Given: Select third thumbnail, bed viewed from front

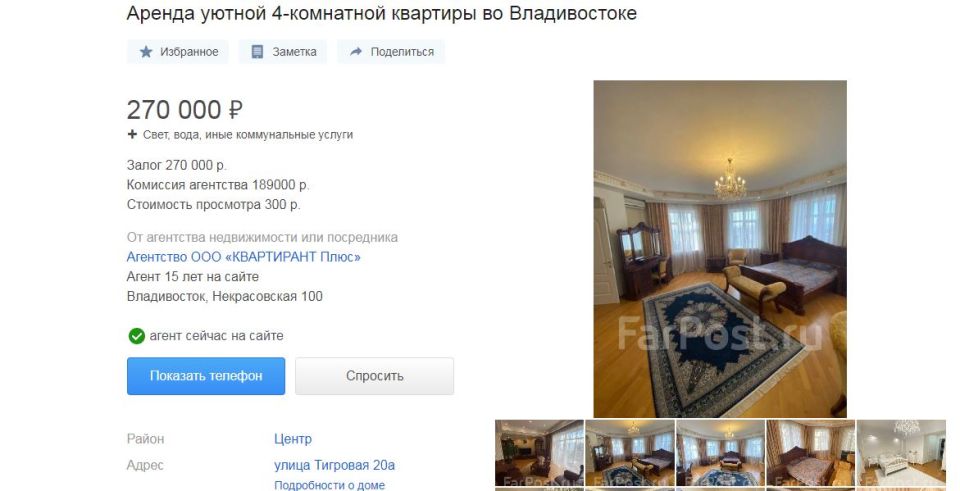Looking at the screenshot, I should (720, 452).
